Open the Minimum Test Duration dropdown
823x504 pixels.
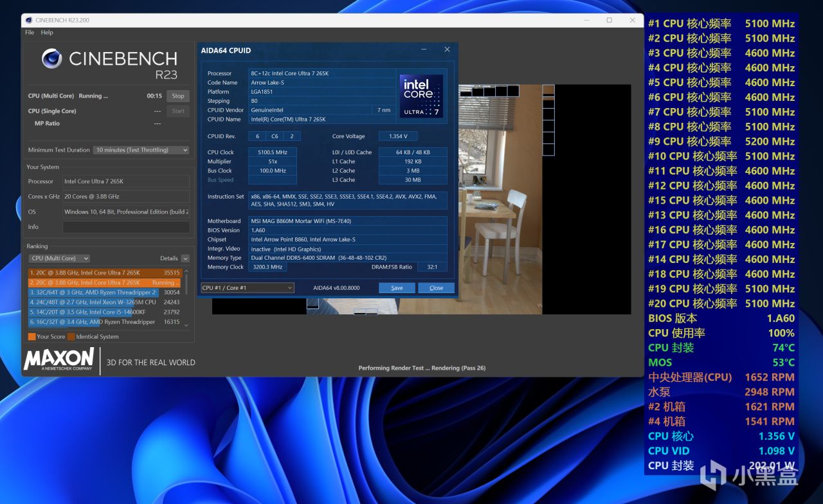(x=141, y=150)
